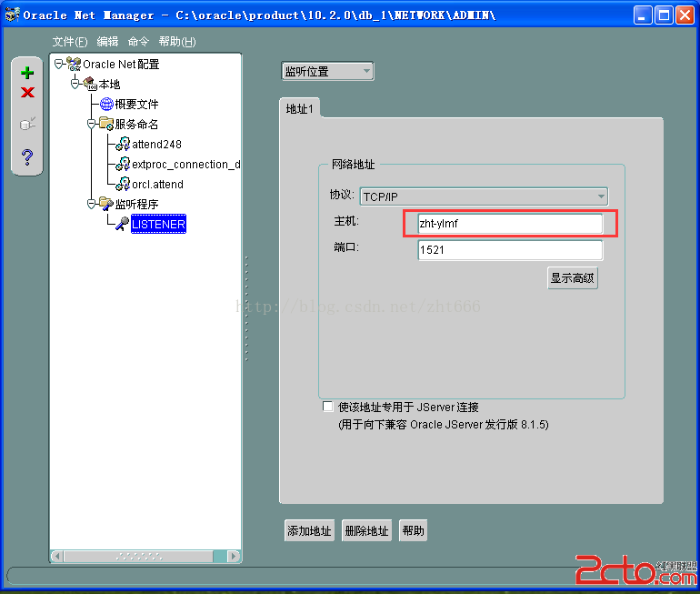The width and height of the screenshot is (700, 594).
Task: Maximize the Oracle Net Manager window
Action: [664, 15]
